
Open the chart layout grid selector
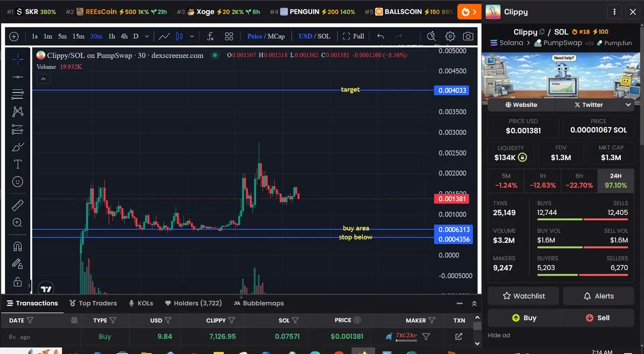click(x=229, y=37)
